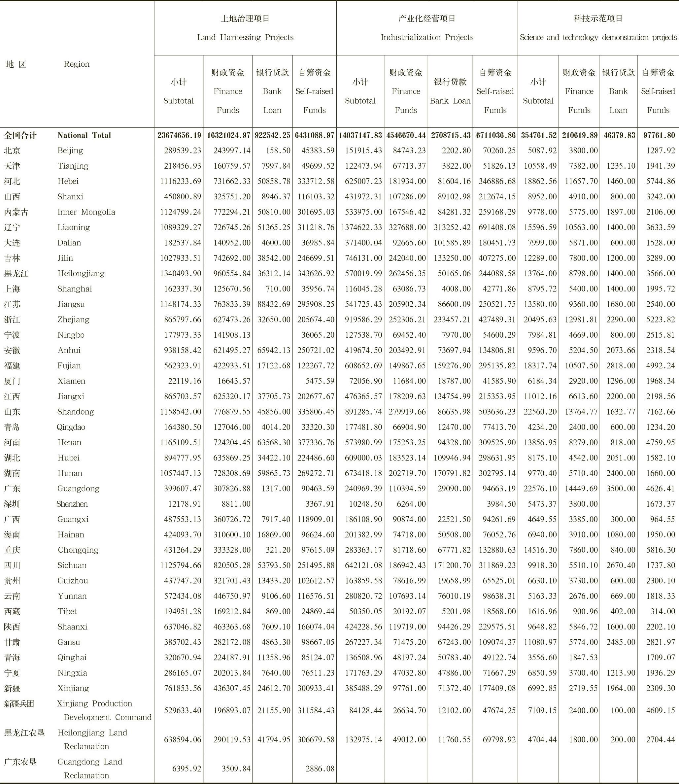Click the 'Heilongjiang' row label
The height and width of the screenshot is (784, 679).
tap(81, 274)
